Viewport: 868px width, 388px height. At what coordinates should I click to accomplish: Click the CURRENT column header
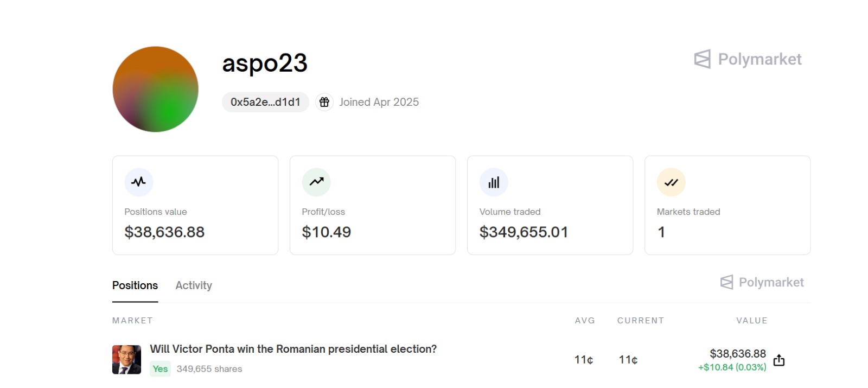pos(640,321)
